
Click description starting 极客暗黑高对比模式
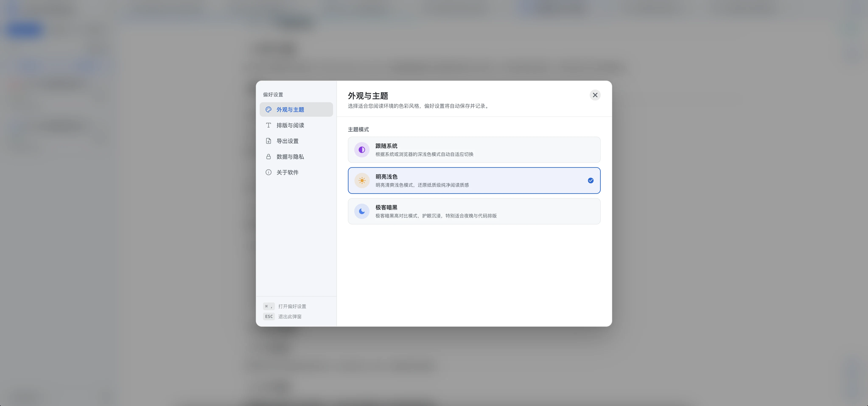click(436, 216)
